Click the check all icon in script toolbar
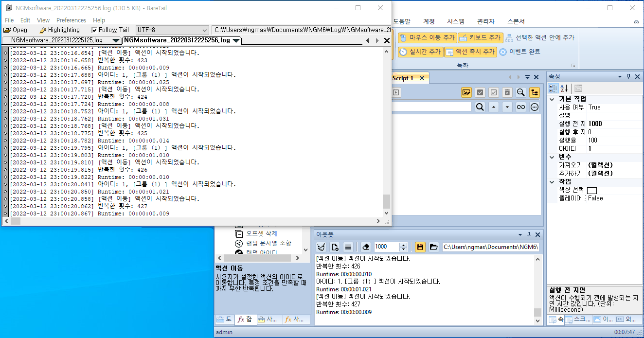This screenshot has width=644, height=338. (480, 92)
